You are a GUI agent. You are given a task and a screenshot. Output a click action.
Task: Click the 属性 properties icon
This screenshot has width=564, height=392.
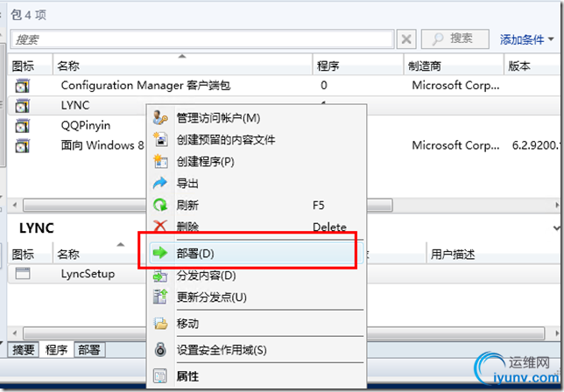coord(160,376)
